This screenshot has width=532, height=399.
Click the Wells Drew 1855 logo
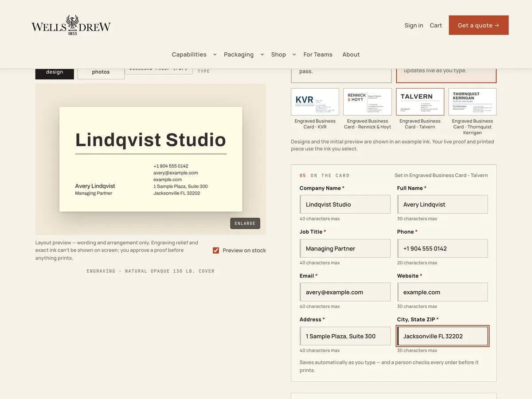[x=71, y=25]
